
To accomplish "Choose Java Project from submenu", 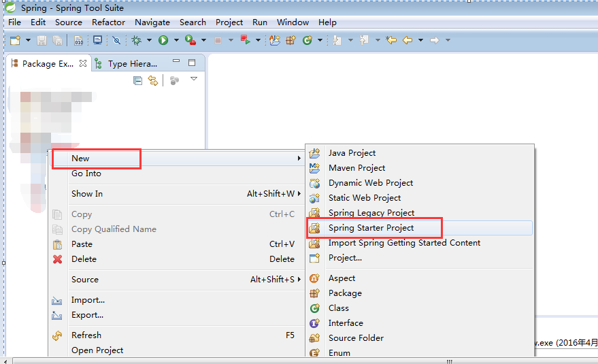I will (x=419, y=153).
